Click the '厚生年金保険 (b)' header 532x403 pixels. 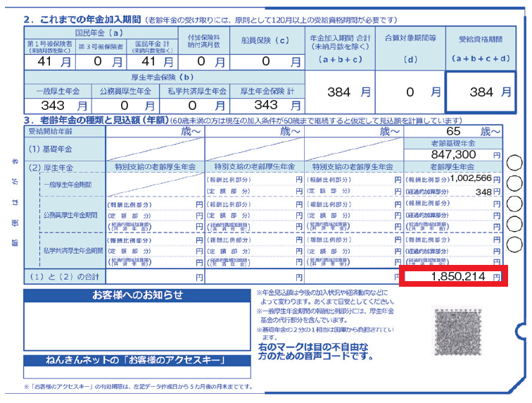coord(164,77)
